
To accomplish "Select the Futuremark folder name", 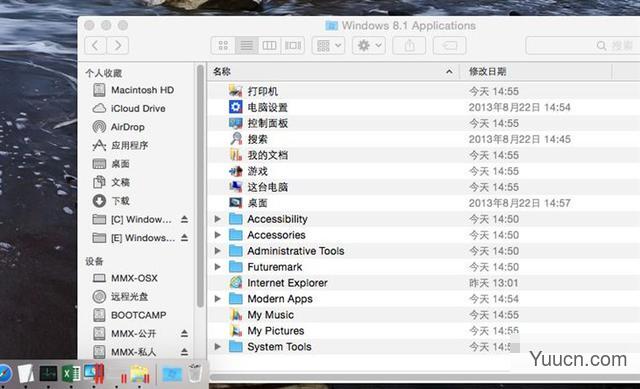I will (275, 267).
